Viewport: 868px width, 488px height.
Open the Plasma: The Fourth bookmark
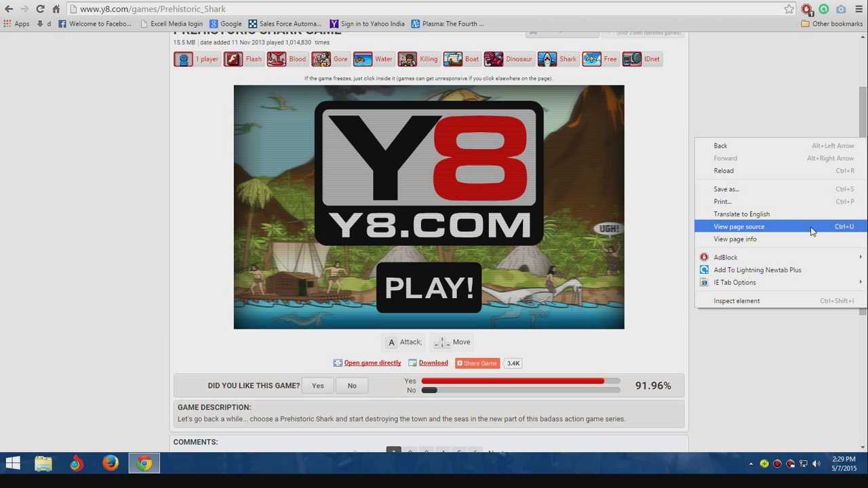pos(448,24)
